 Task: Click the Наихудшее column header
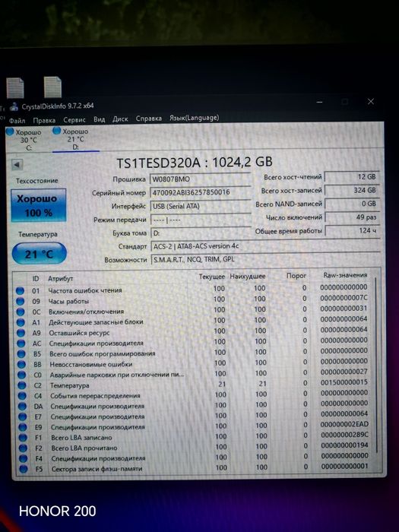(248, 277)
